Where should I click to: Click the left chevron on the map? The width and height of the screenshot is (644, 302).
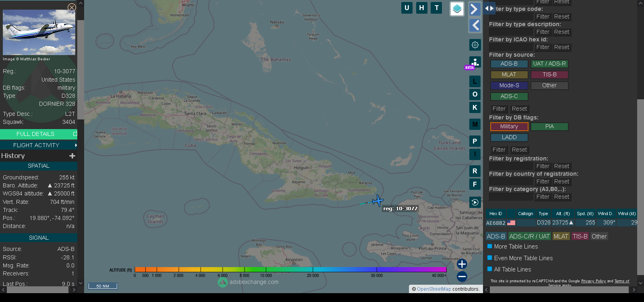(x=475, y=25)
